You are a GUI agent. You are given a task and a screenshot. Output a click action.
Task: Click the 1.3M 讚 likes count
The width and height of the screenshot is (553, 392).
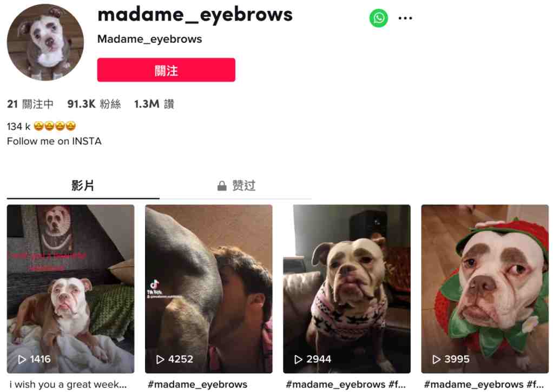click(154, 104)
